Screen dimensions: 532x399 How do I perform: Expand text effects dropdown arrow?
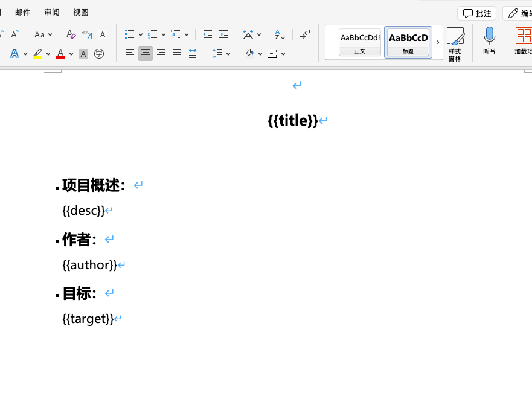coord(25,54)
